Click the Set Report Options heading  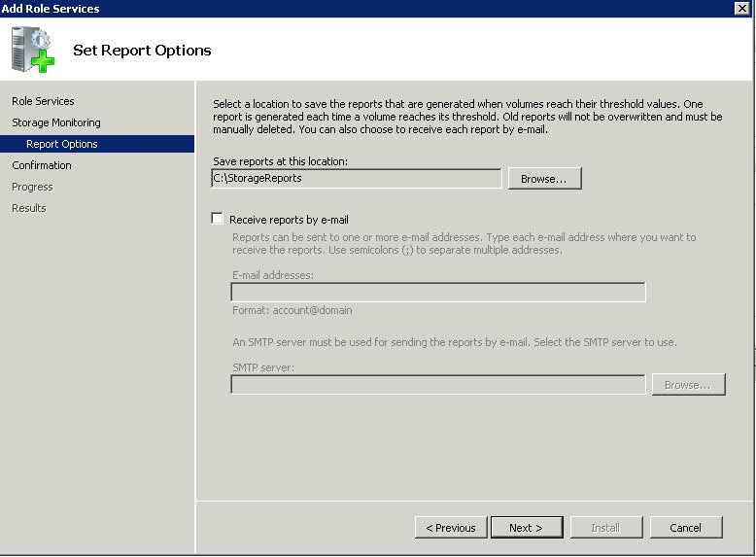(142, 51)
